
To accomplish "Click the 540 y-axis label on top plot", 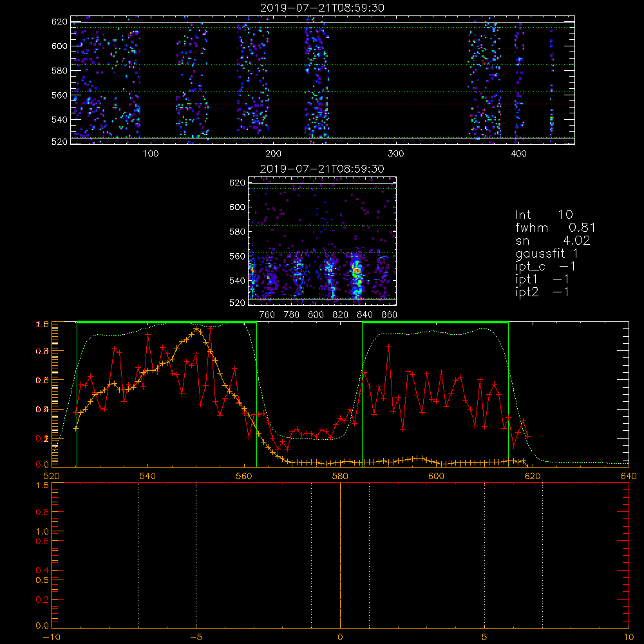I will click(59, 120).
